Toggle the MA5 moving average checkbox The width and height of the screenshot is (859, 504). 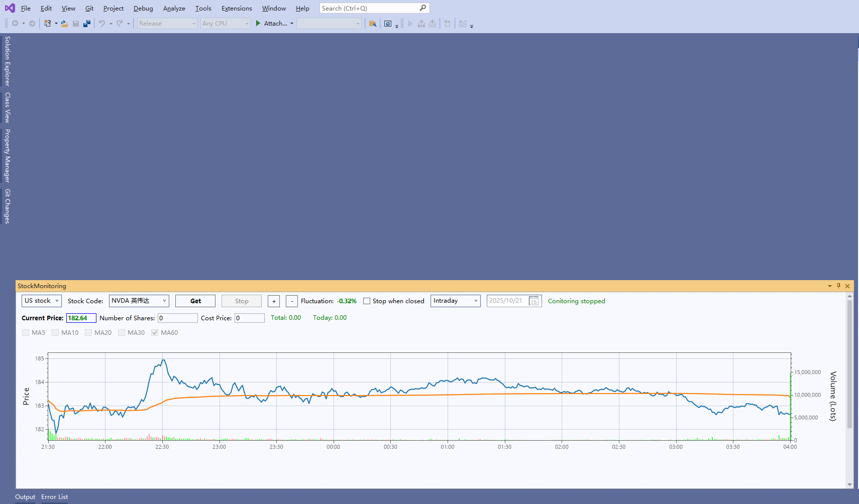click(26, 333)
